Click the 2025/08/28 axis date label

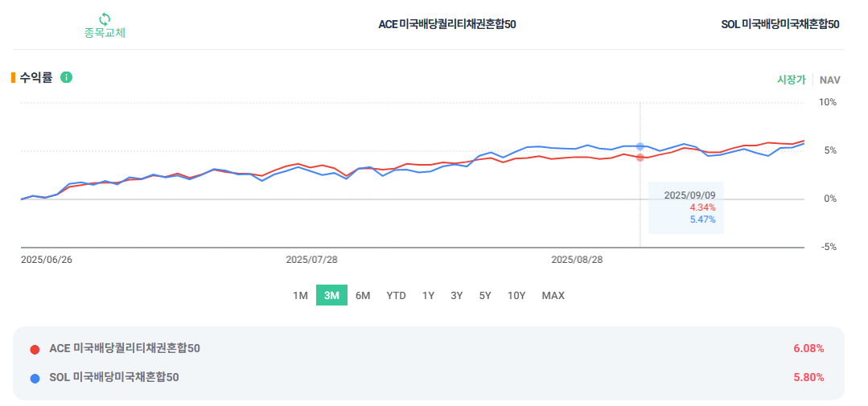pyautogui.click(x=577, y=260)
